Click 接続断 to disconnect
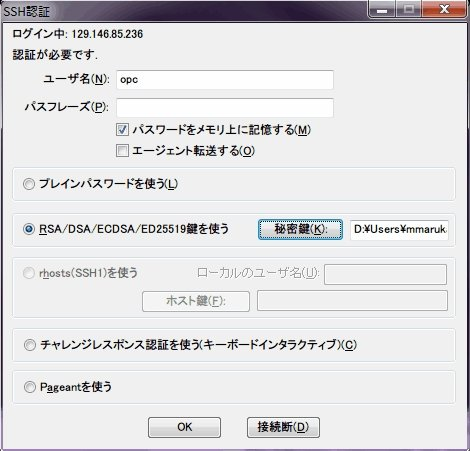This screenshot has width=470, height=451. point(283,427)
